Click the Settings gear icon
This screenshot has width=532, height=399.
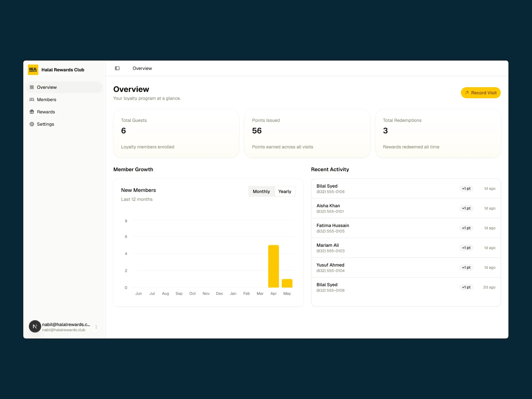[x=32, y=124]
